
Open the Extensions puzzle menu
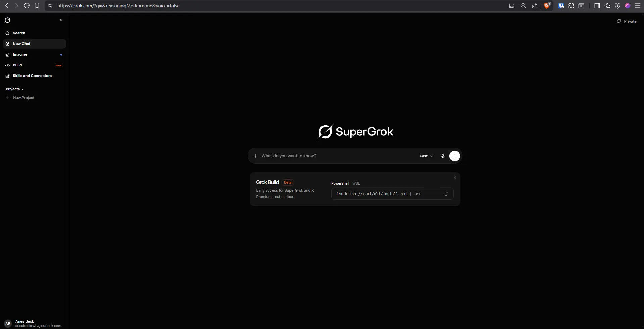571,6
